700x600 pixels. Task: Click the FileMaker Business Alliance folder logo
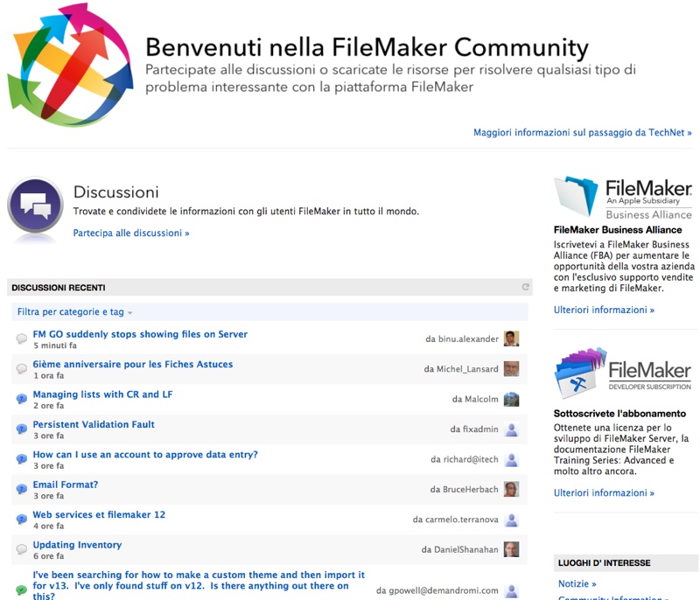623,197
